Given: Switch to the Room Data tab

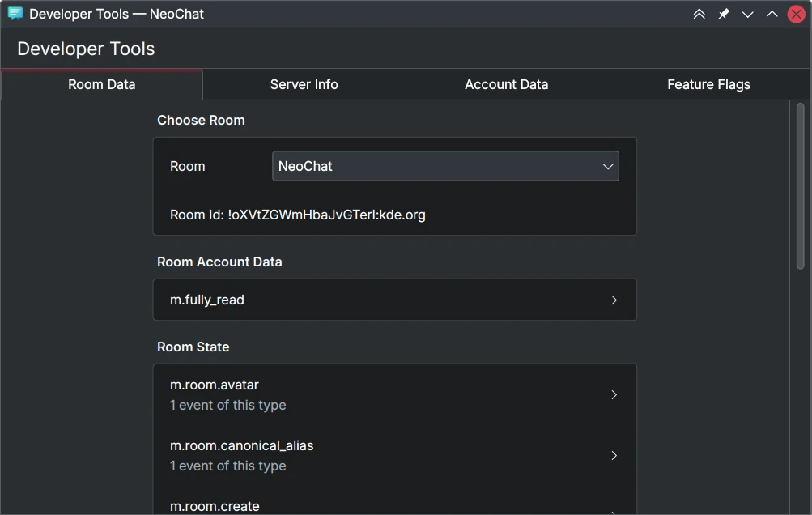Looking at the screenshot, I should pos(101,84).
